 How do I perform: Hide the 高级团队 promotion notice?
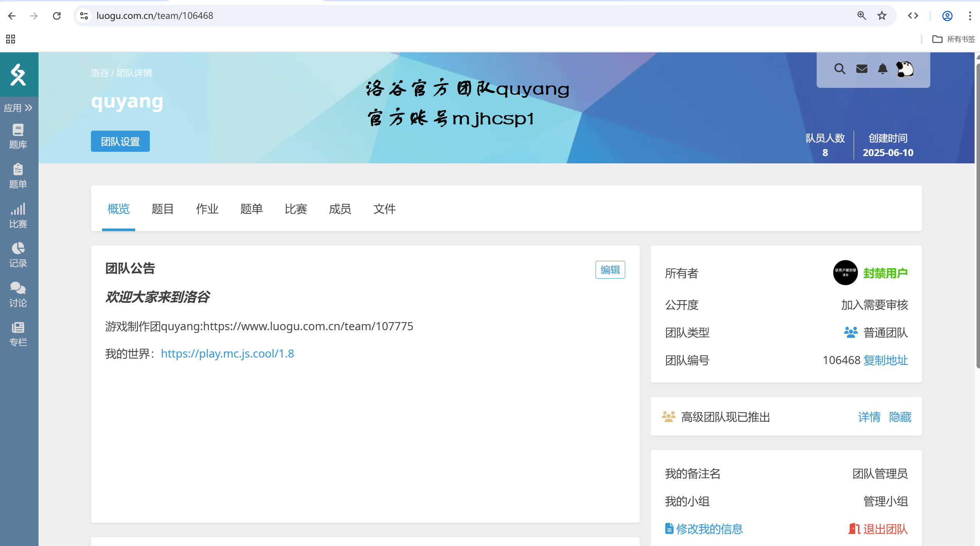click(900, 417)
